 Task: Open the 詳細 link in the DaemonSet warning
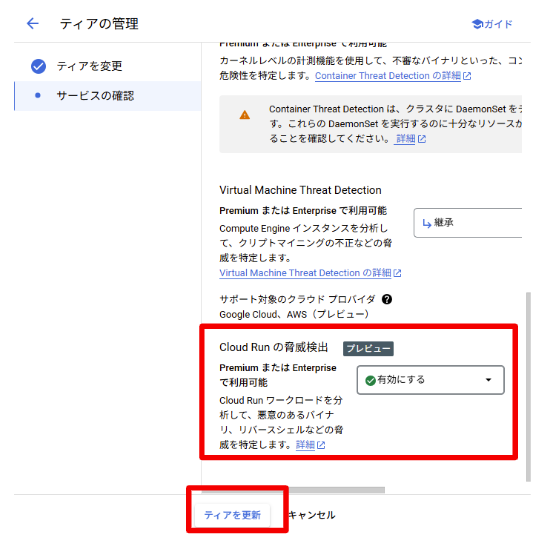point(405,139)
